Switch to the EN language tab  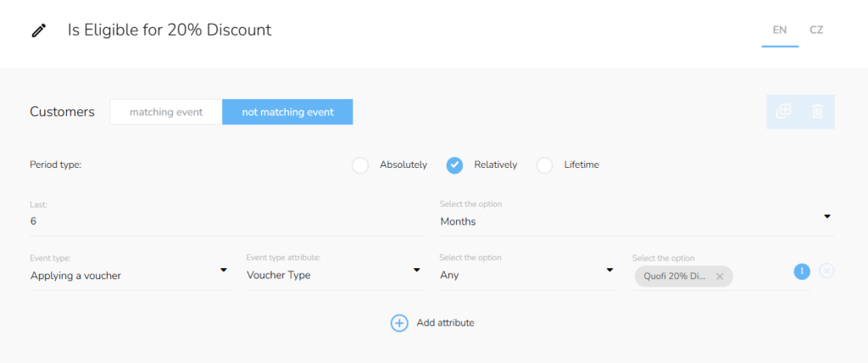click(780, 30)
